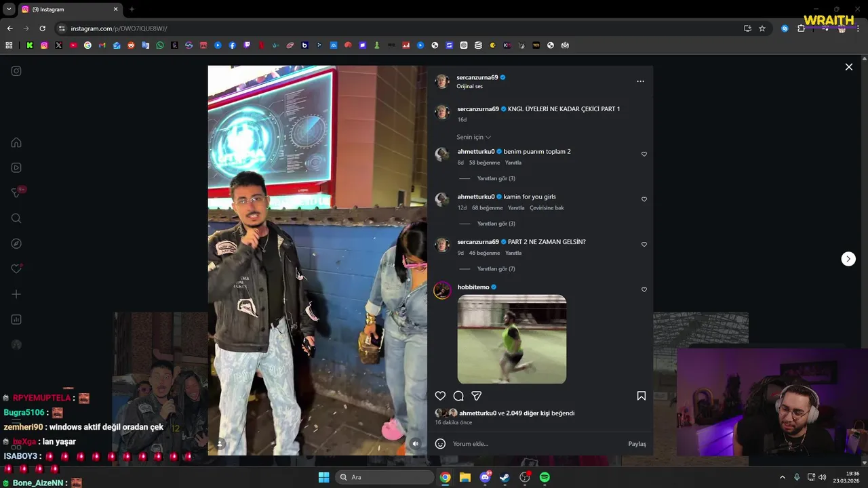Bookmark this page with star icon

click(762, 28)
